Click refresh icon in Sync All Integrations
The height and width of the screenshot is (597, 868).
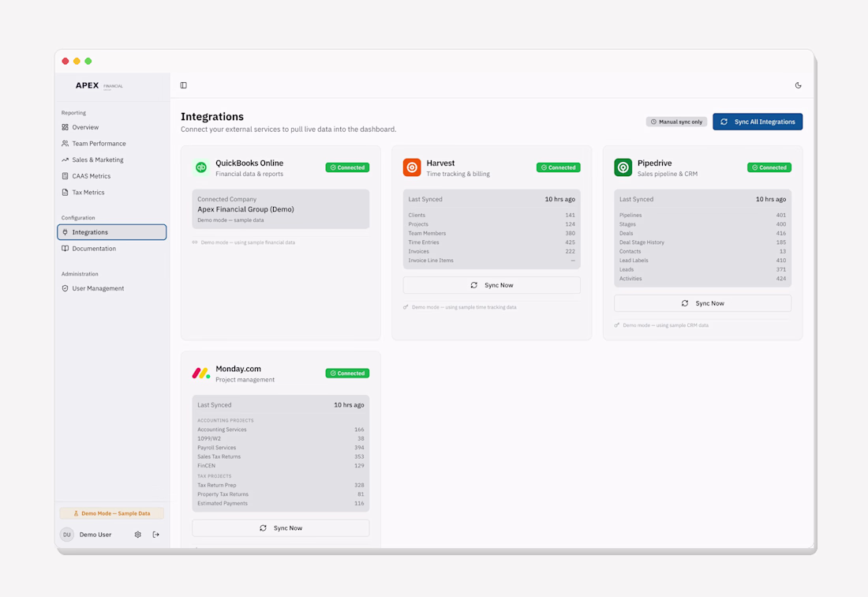pyautogui.click(x=724, y=122)
